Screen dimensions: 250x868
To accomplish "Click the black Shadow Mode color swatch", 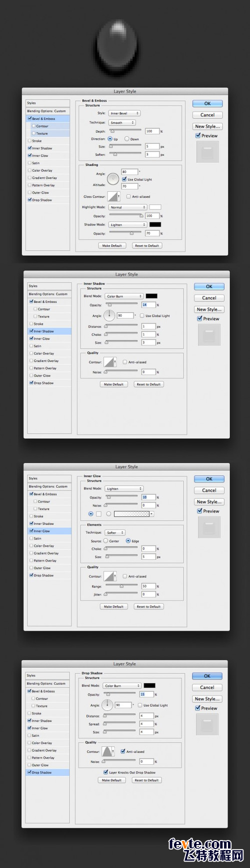I will click(x=155, y=225).
